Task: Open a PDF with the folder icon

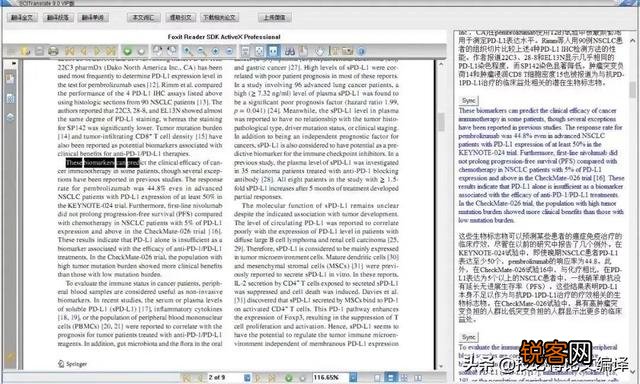Action: tap(24, 51)
